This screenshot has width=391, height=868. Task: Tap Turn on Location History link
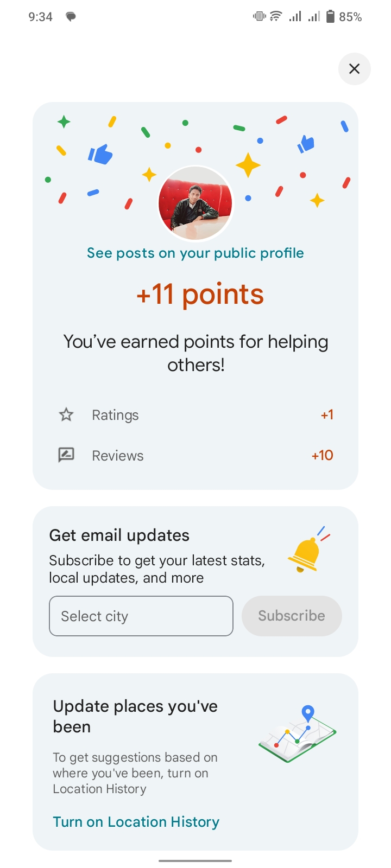coord(136,822)
